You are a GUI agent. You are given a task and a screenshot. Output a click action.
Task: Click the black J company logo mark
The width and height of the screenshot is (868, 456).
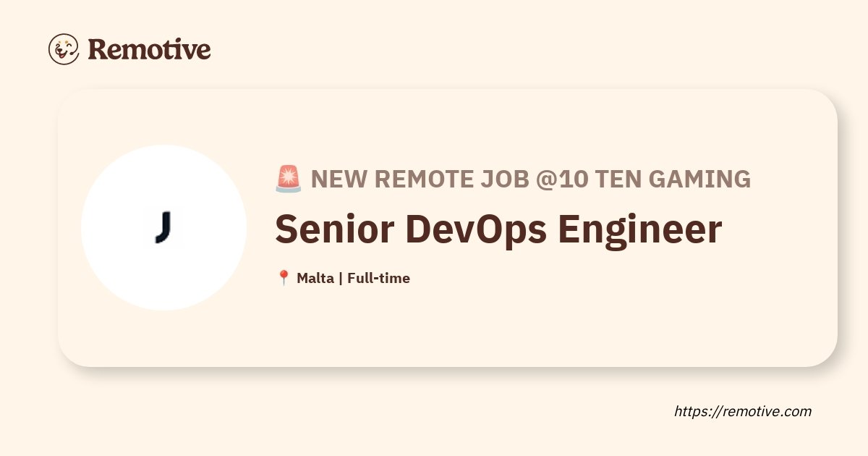[x=164, y=228]
